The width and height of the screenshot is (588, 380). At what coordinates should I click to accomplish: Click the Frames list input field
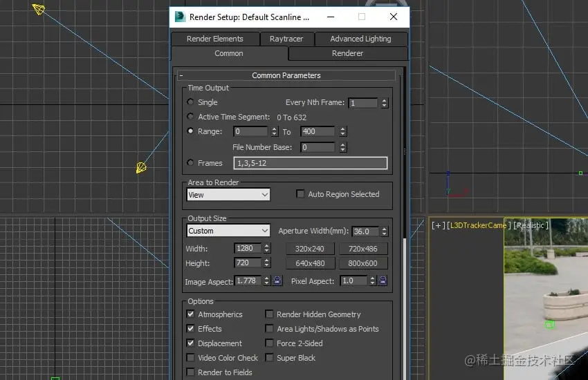[x=311, y=163]
